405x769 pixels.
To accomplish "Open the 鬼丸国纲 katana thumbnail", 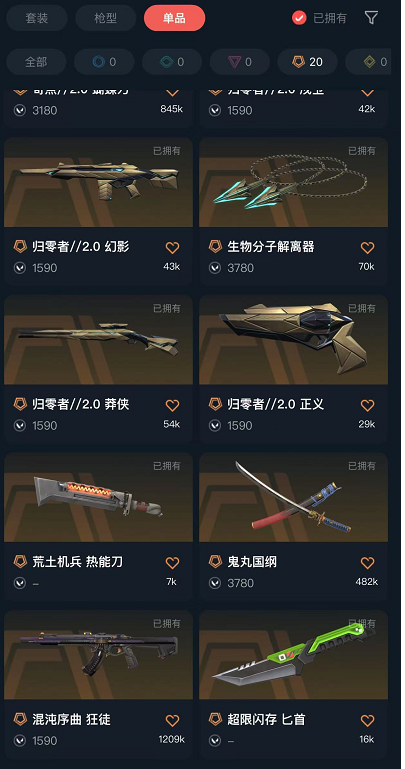I will (x=293, y=497).
